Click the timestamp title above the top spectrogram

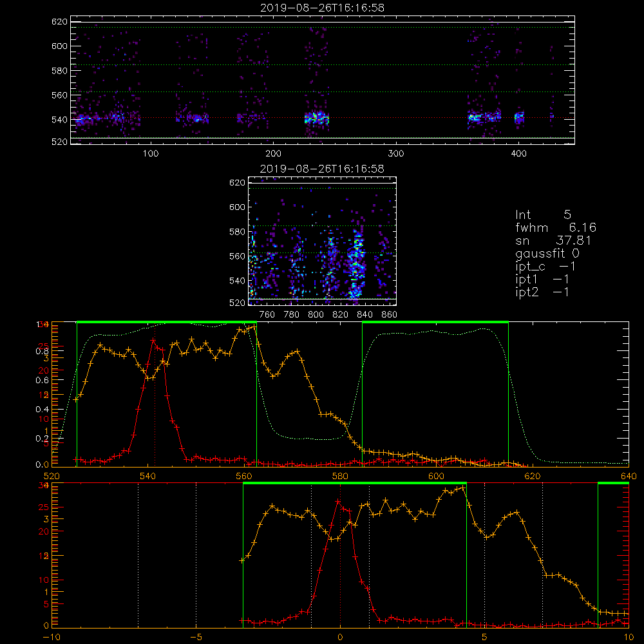[322, 8]
